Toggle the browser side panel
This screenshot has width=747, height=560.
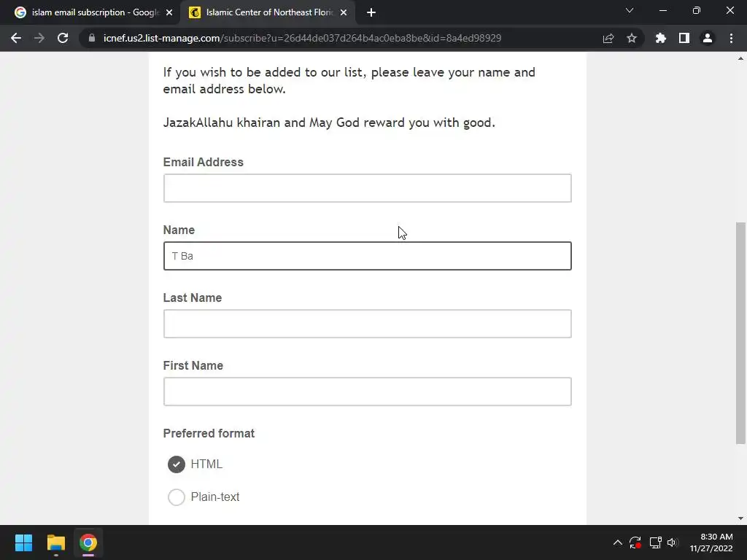click(684, 38)
